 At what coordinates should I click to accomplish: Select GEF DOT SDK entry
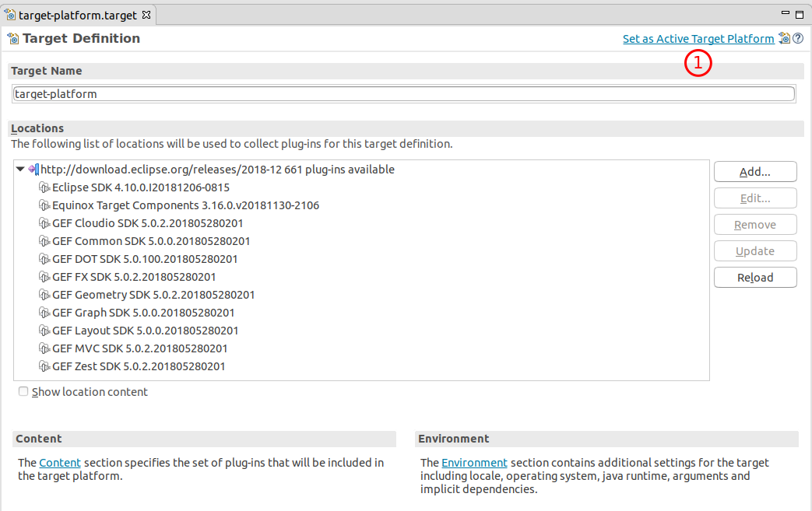(145, 259)
